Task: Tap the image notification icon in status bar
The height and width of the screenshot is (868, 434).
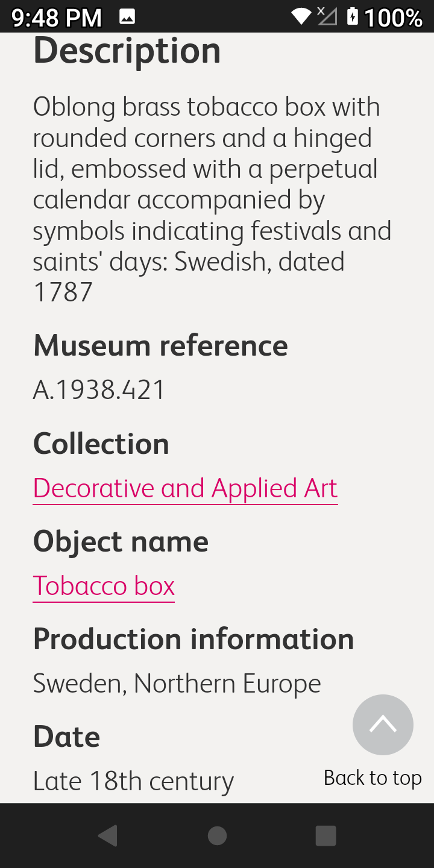Action: pos(127,17)
